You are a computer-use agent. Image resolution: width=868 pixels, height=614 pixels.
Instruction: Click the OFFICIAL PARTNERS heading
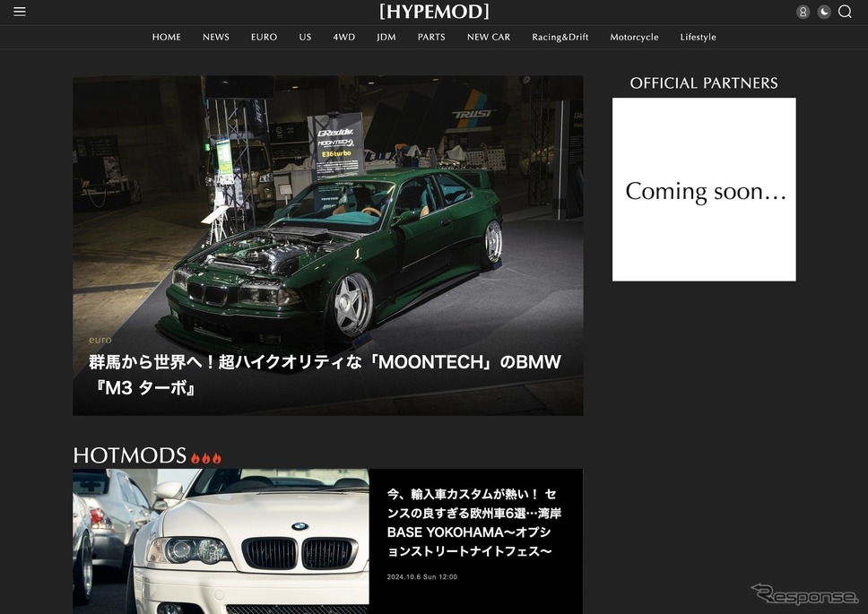click(704, 83)
